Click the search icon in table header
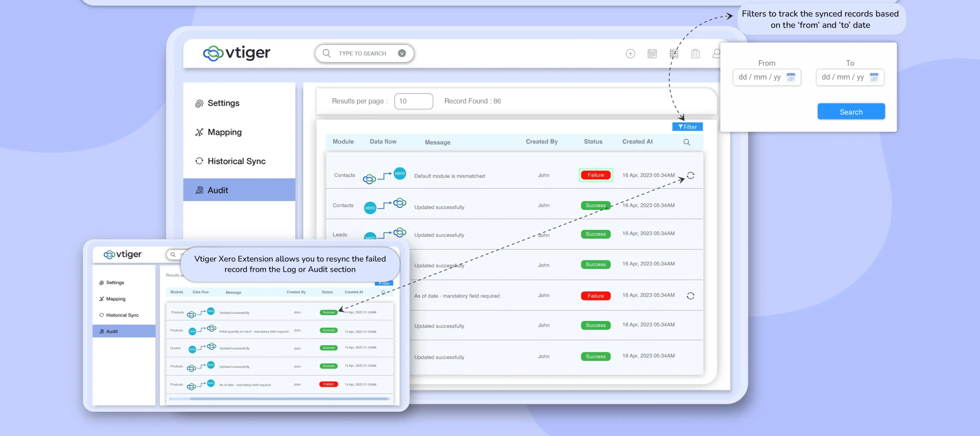The height and width of the screenshot is (436, 980). click(x=686, y=142)
